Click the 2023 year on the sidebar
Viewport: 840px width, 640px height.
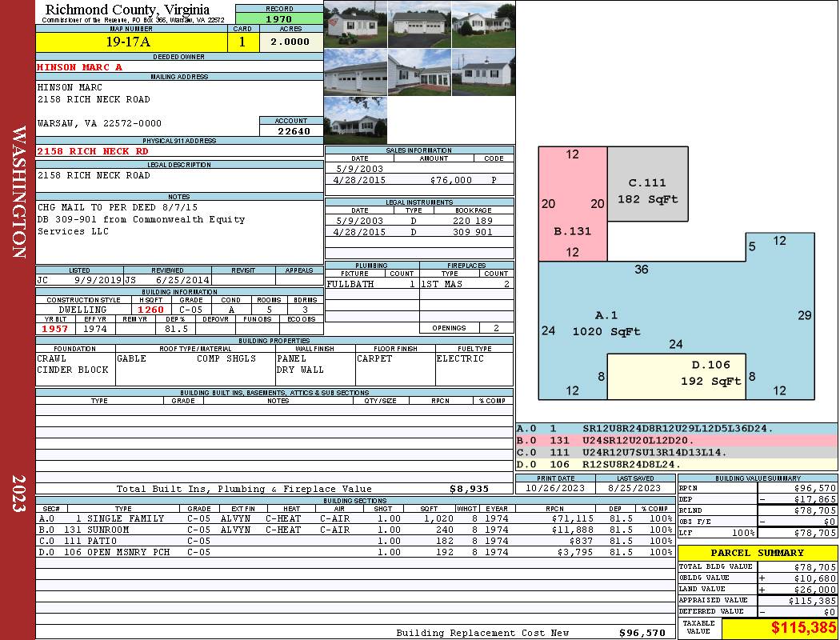18,494
